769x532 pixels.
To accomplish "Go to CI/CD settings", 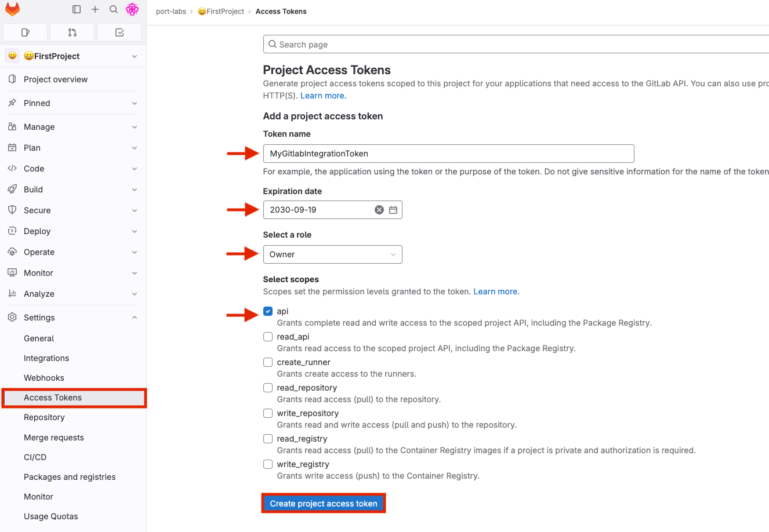I will [x=35, y=457].
